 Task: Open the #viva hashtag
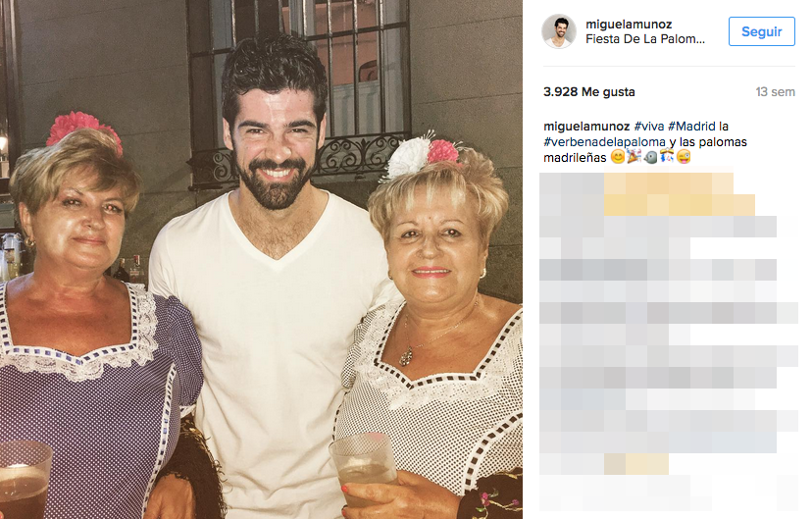pyautogui.click(x=649, y=126)
